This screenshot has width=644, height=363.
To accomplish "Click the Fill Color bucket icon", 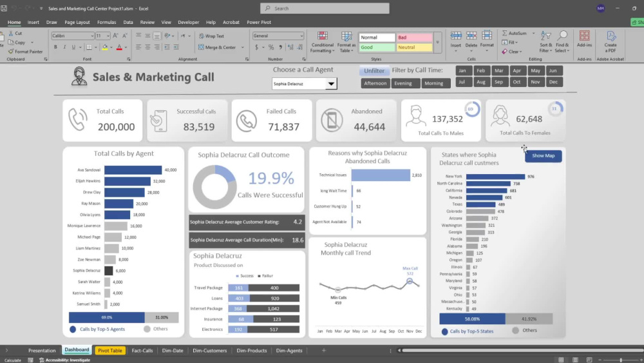I will pyautogui.click(x=105, y=47).
